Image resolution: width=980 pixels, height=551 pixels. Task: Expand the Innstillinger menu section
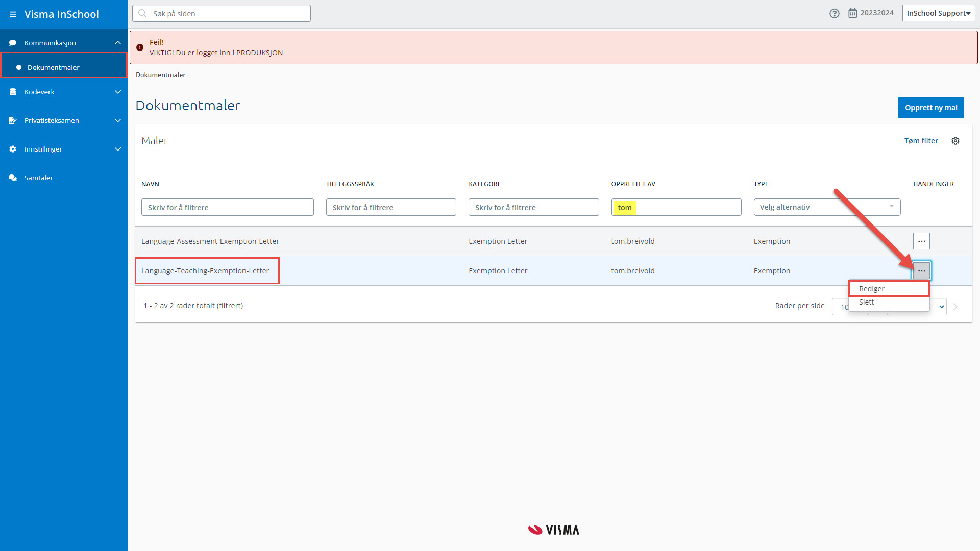(118, 149)
